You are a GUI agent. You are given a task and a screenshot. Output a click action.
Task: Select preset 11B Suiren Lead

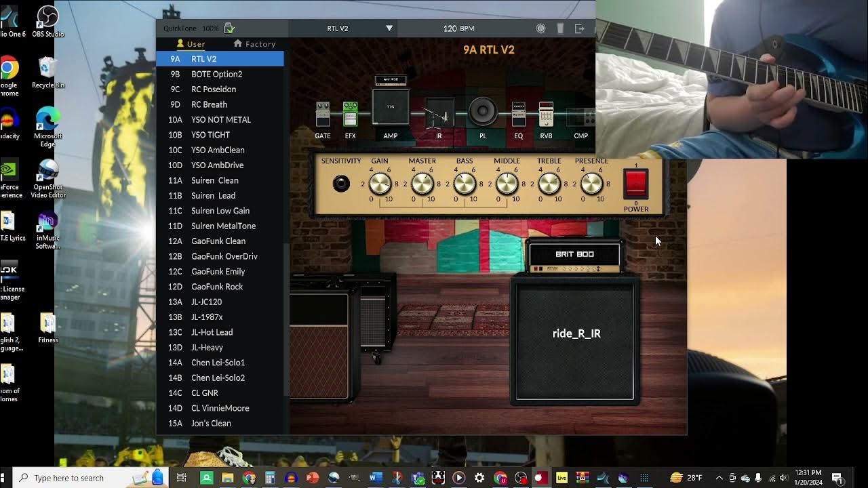point(220,196)
